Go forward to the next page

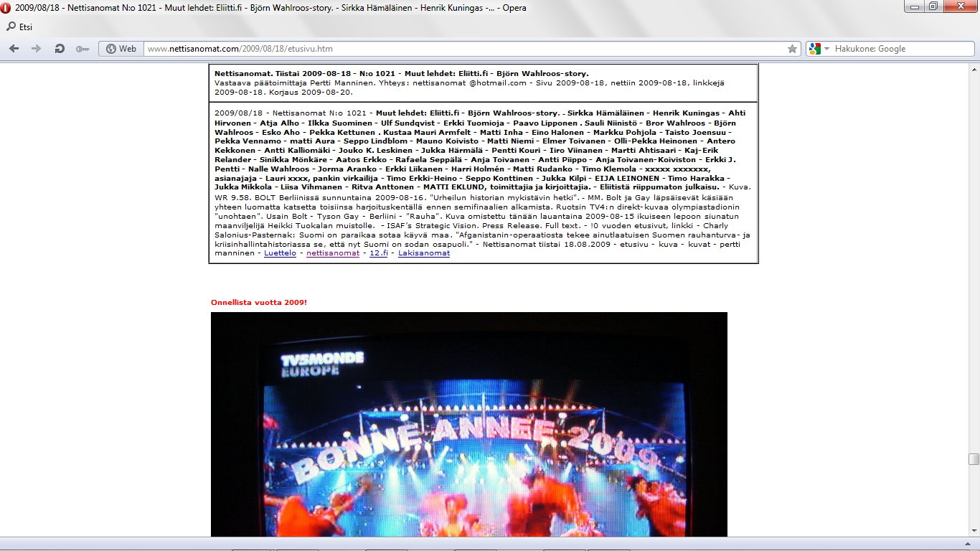[36, 49]
